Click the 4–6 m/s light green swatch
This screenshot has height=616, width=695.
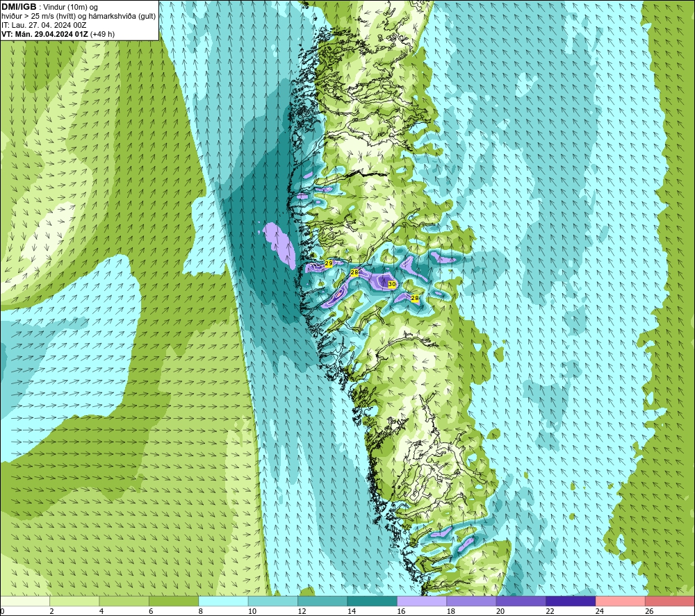click(124, 601)
